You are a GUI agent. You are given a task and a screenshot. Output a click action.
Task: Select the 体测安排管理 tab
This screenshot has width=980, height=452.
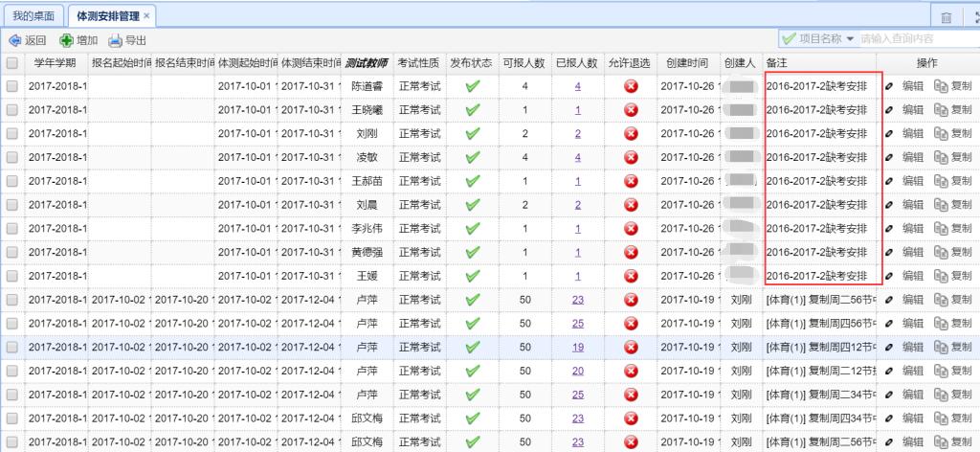(x=108, y=17)
